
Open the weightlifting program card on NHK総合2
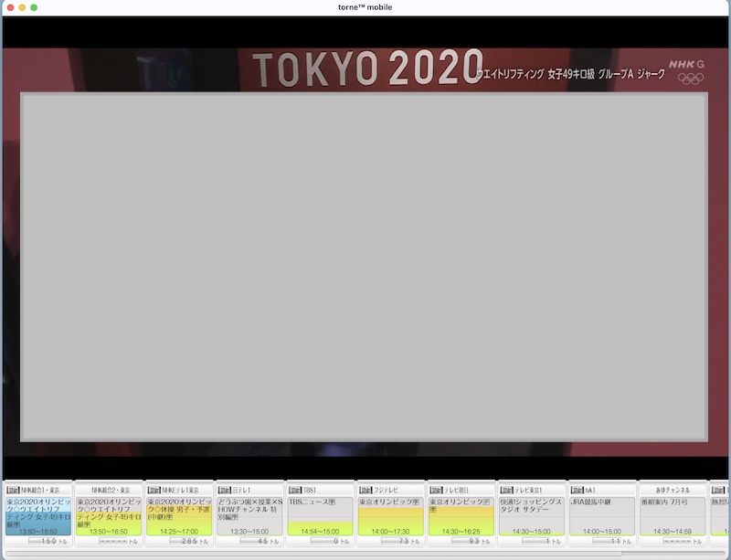[109, 516]
